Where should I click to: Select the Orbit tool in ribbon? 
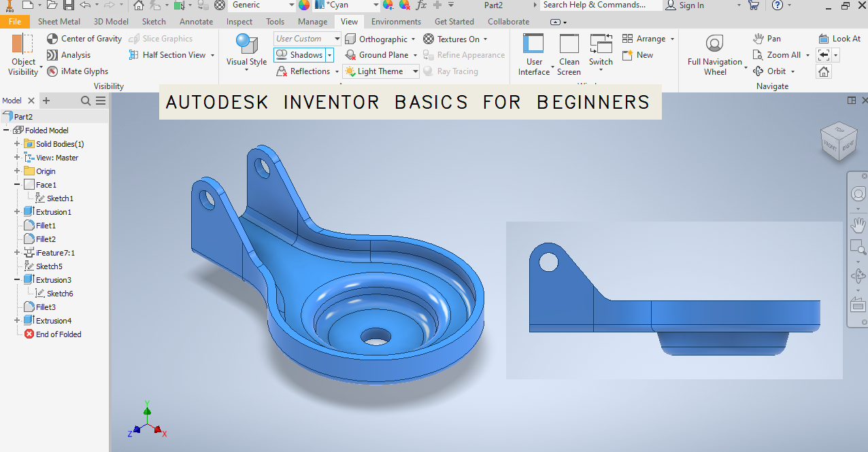tap(769, 71)
